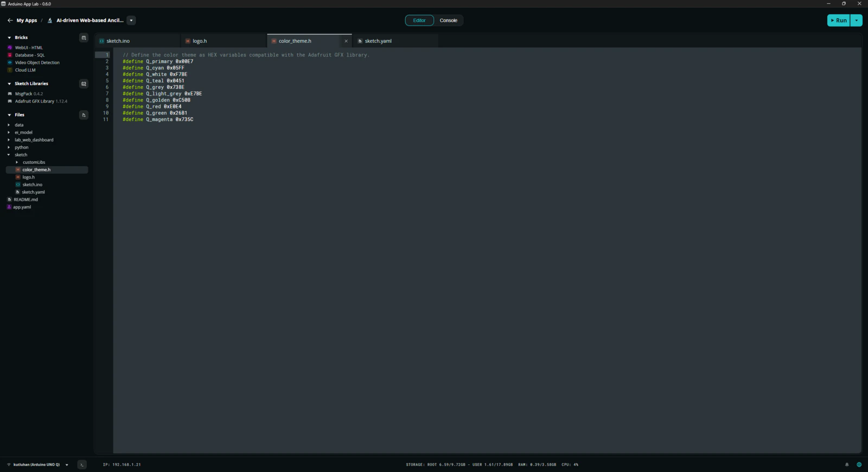Click the sketch.yaml file icon in file tree
Image resolution: width=868 pixels, height=472 pixels.
point(18,192)
